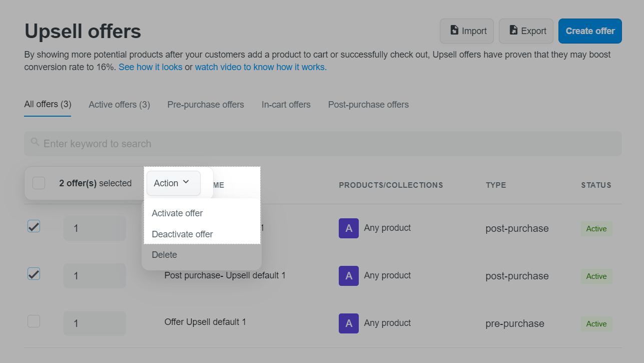Click the 'A' product icon in first row
The width and height of the screenshot is (644, 363).
coord(349,228)
